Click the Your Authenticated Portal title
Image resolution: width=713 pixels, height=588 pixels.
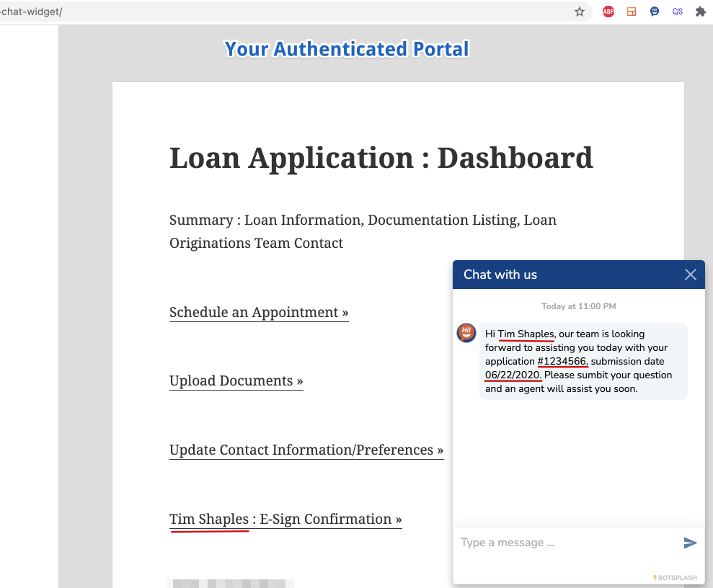pos(347,49)
